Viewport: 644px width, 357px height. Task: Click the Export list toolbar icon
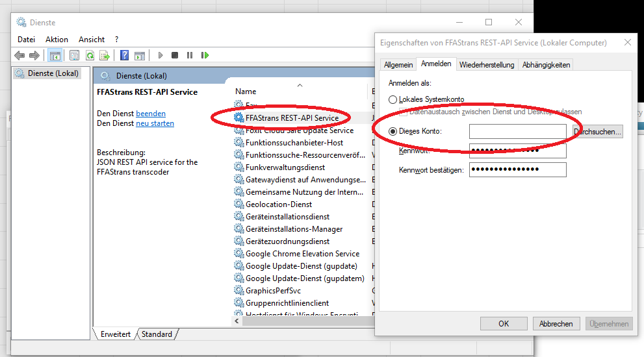[105, 55]
